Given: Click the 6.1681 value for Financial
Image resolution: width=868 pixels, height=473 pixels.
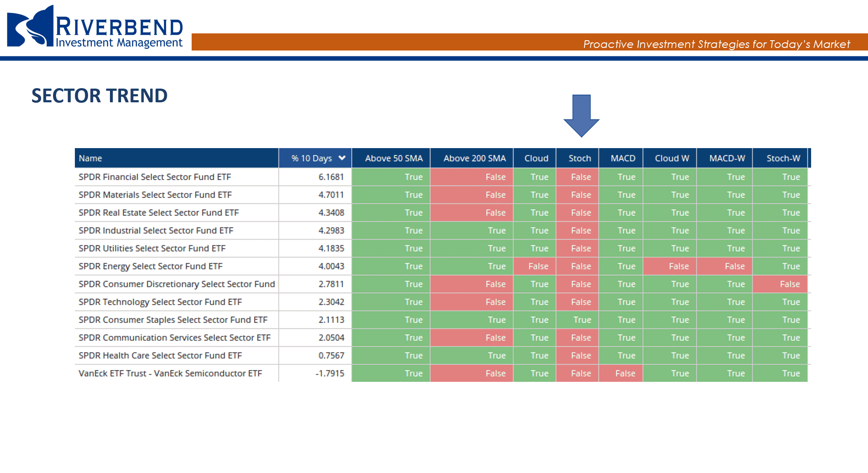Looking at the screenshot, I should pos(331,177).
